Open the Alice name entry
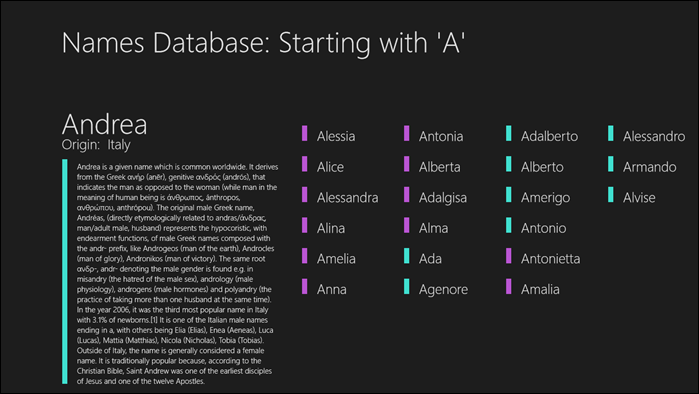Viewport: 699px width, 394px height. [x=330, y=167]
